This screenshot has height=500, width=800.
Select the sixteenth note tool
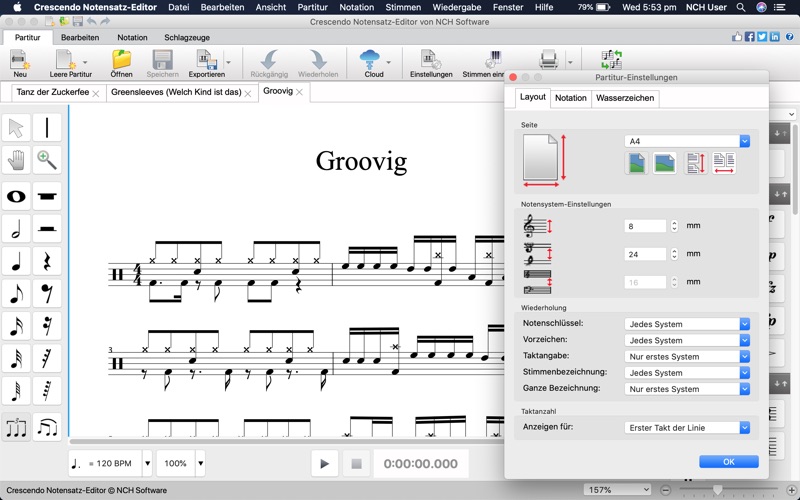[16, 326]
